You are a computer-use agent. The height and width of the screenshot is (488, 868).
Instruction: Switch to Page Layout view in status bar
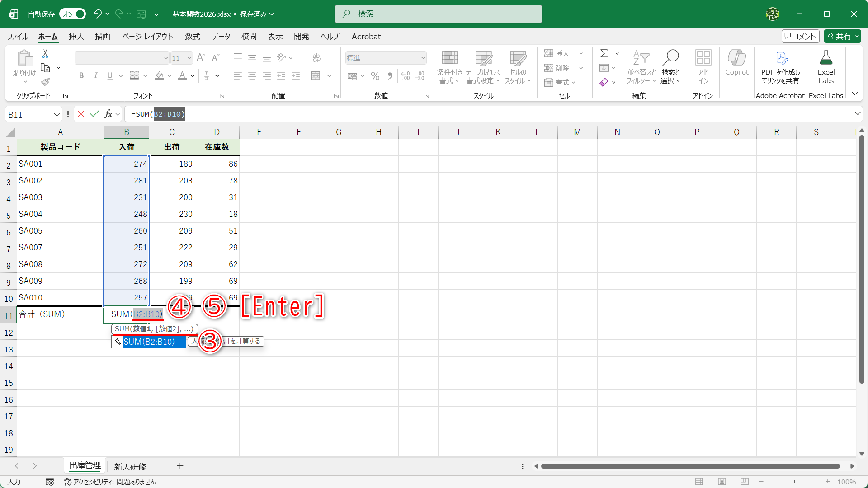coord(722,482)
